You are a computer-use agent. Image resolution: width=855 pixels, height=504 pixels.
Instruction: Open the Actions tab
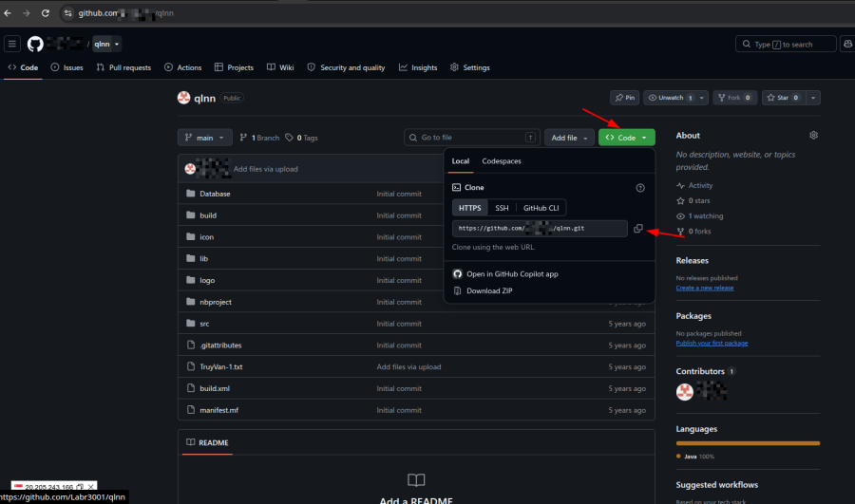[x=183, y=67]
